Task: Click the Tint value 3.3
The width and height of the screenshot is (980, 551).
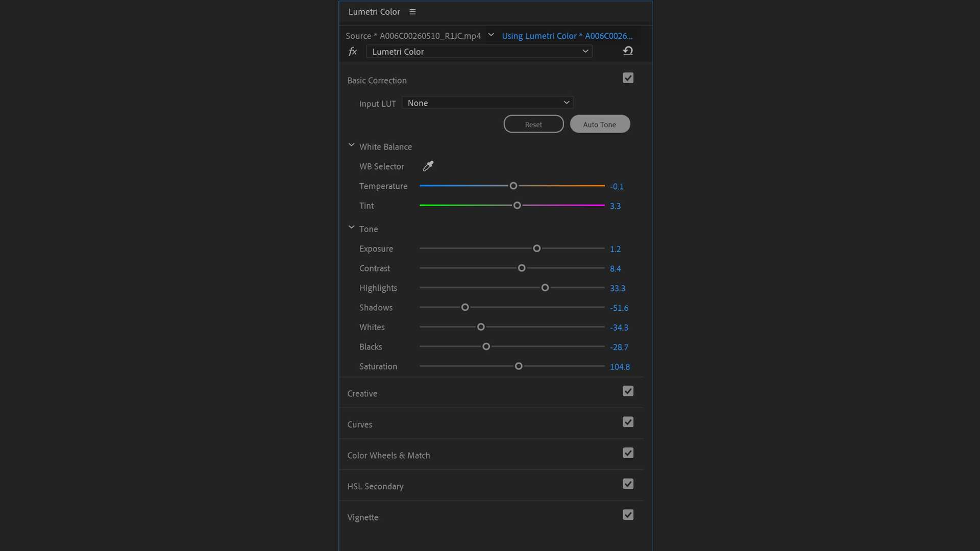Action: pyautogui.click(x=615, y=206)
